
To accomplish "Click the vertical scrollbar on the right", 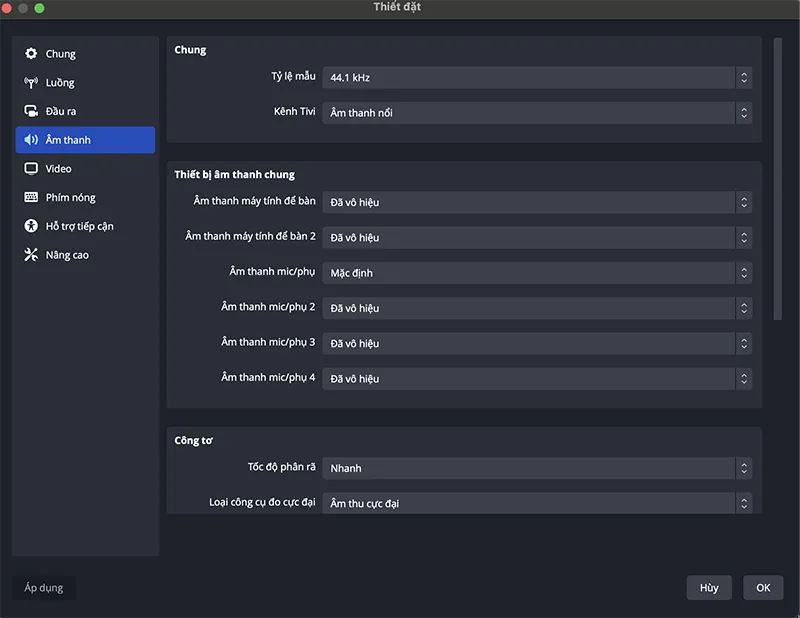I will 778,180.
